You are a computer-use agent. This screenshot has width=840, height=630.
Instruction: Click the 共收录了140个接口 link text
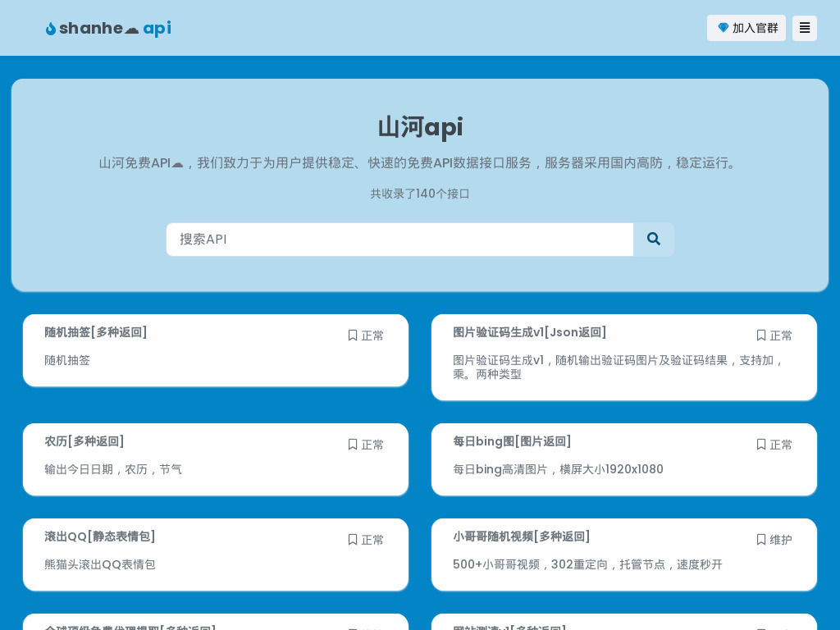pos(420,194)
